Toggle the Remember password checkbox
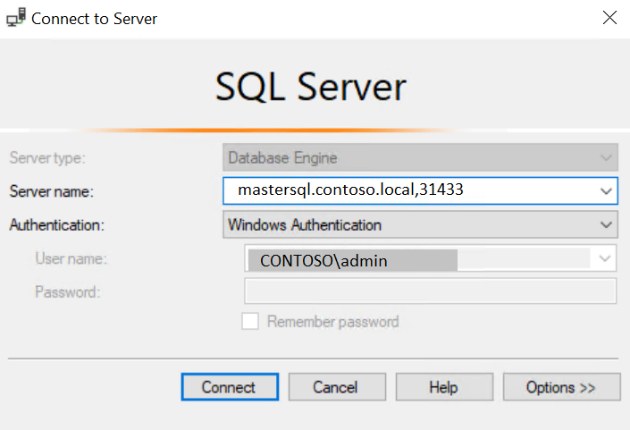 250,321
